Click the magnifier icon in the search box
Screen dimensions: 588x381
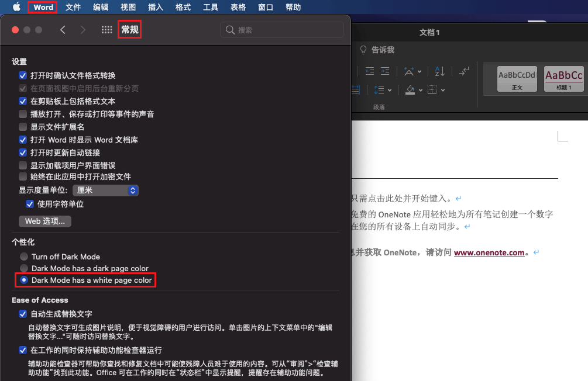pos(230,30)
